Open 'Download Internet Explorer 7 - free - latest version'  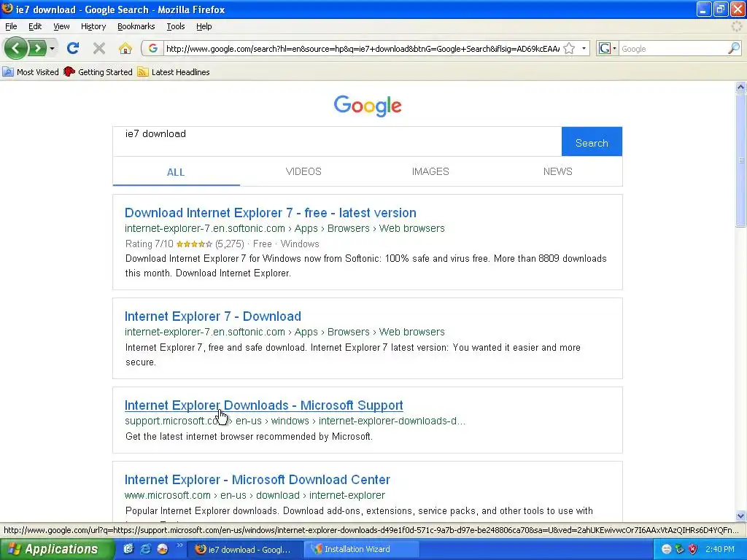coord(271,213)
